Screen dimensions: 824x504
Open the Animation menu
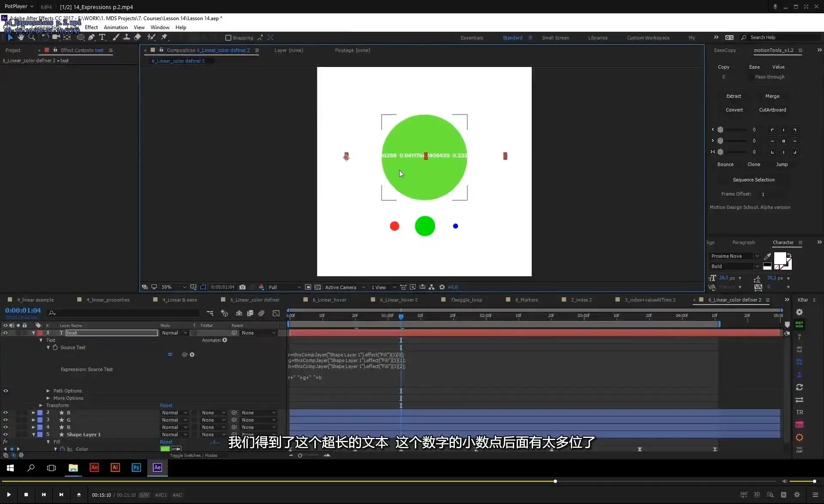point(115,27)
